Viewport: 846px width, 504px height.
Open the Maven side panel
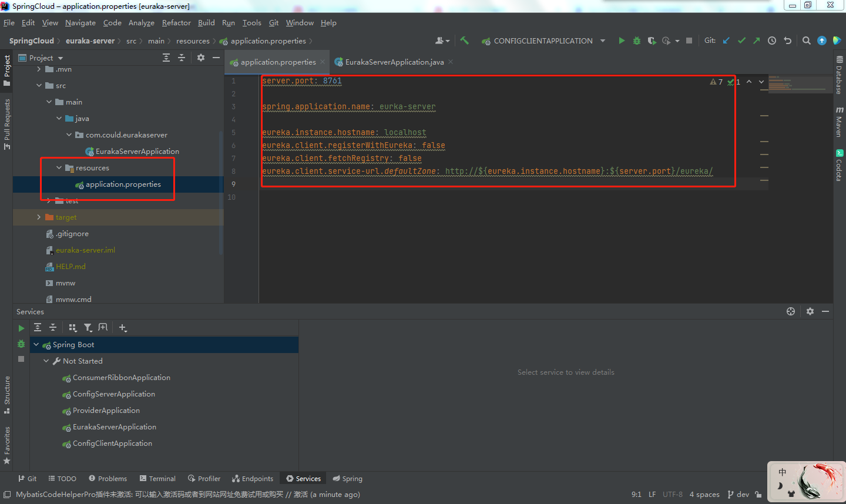point(839,122)
